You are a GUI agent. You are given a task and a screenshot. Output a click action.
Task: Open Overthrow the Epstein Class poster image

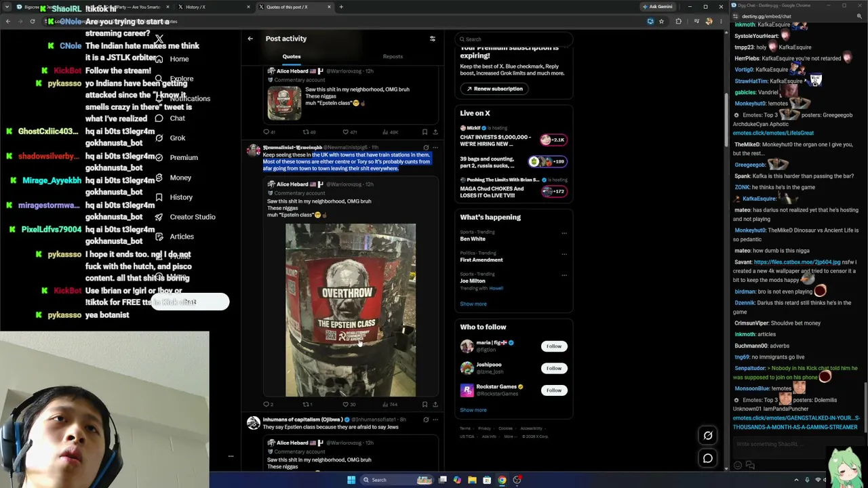tap(351, 310)
